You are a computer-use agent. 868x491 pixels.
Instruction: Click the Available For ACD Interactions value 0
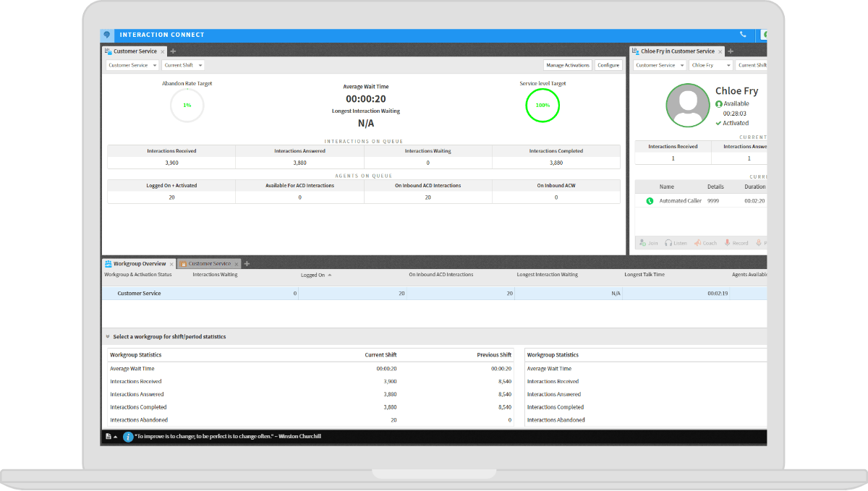tap(300, 197)
